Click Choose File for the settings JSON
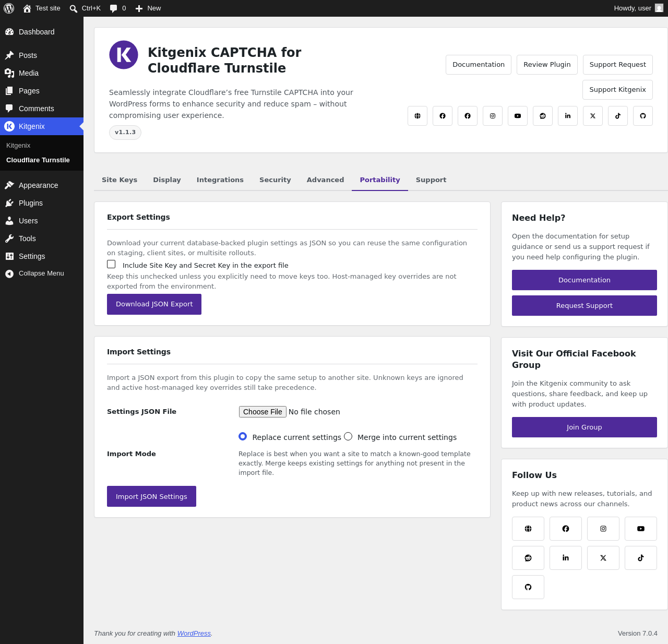668x644 pixels. [263, 412]
